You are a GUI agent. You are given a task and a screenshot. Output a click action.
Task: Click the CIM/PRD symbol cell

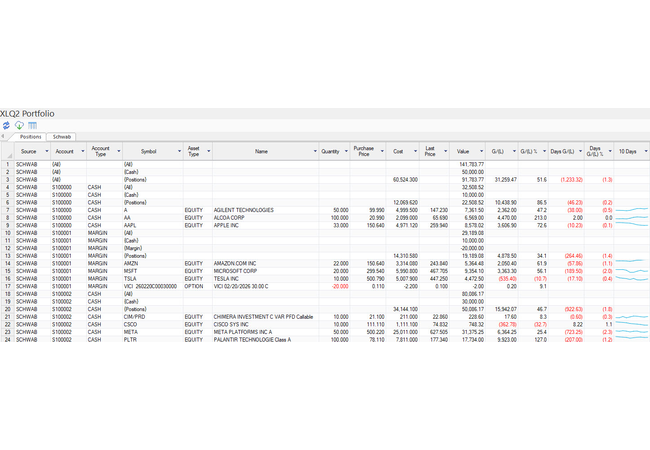point(153,317)
